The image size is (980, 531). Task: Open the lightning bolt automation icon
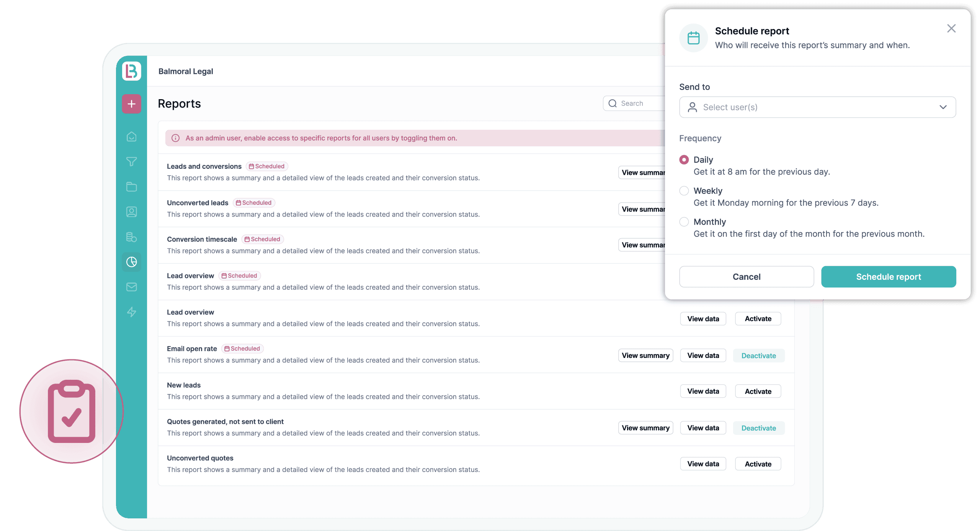click(x=131, y=312)
